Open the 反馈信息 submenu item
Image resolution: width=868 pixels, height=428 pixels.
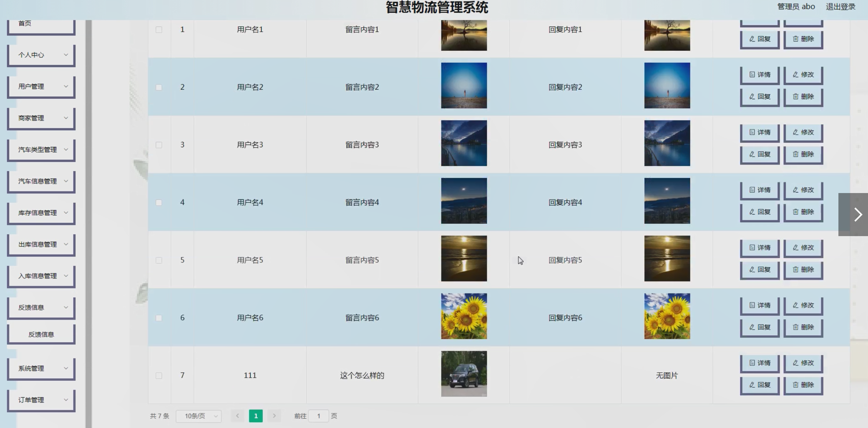point(41,335)
